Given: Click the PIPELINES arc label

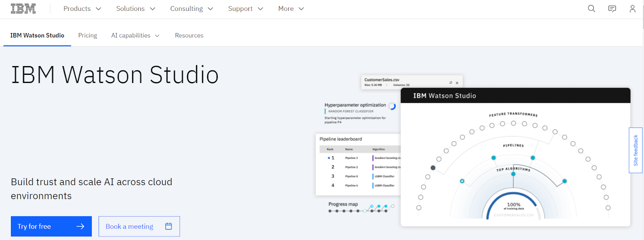Looking at the screenshot, I should [513, 145].
